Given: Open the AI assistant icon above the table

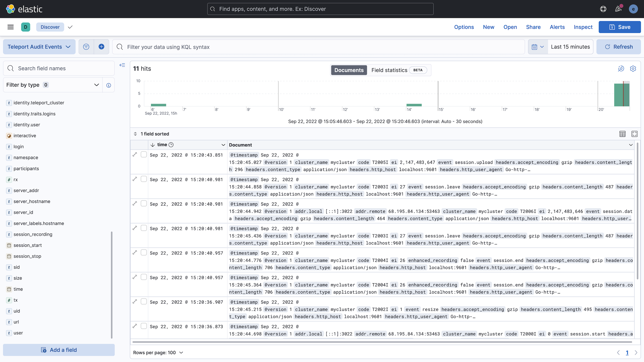Looking at the screenshot, I should (x=621, y=68).
